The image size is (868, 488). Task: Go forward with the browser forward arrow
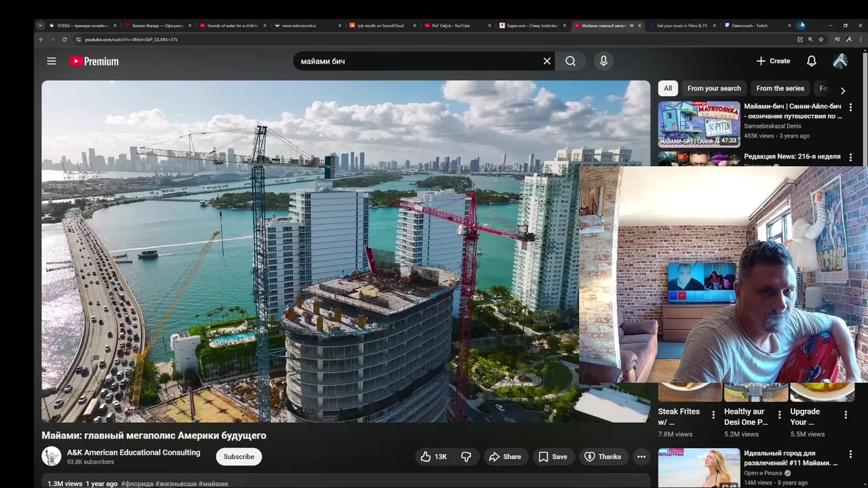(x=53, y=39)
